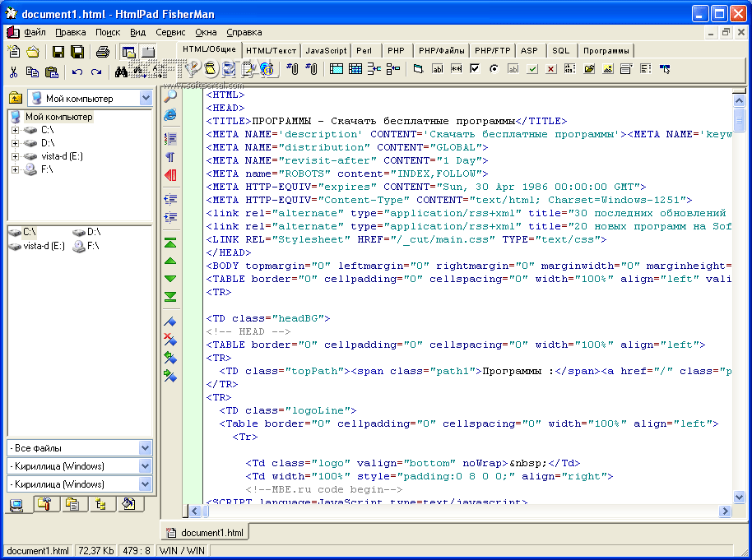Expand the vista-d (E:) drive node
This screenshot has width=752, height=560.
point(15,156)
